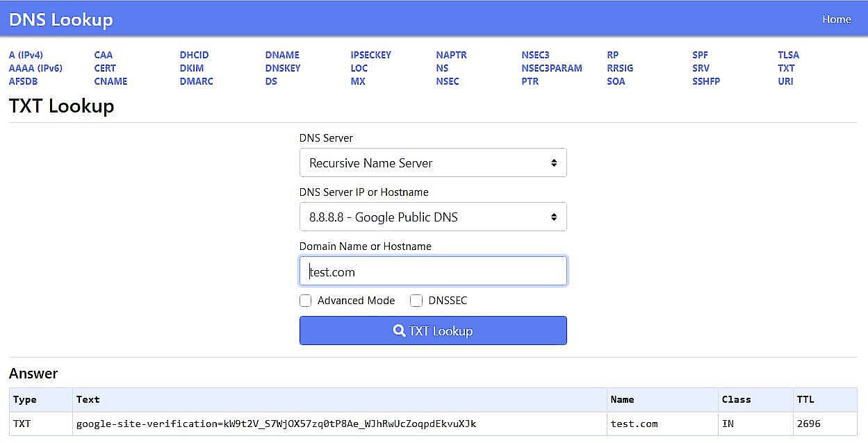
Task: Expand the Recursive Name Server selector arrows
Action: (554, 162)
